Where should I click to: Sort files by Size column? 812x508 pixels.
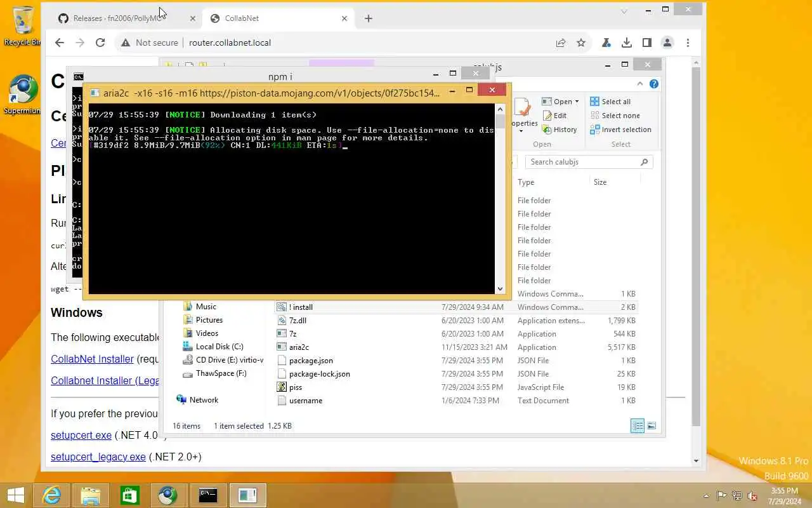tap(600, 182)
